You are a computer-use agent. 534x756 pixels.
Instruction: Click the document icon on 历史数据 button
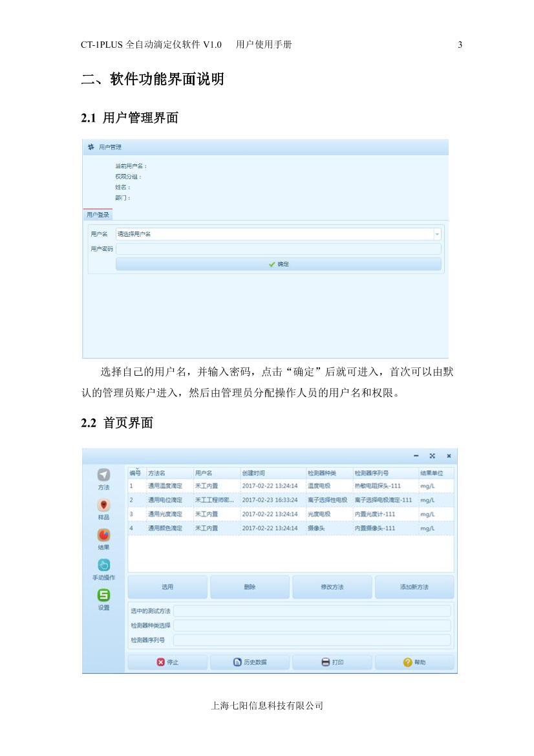pos(237,662)
